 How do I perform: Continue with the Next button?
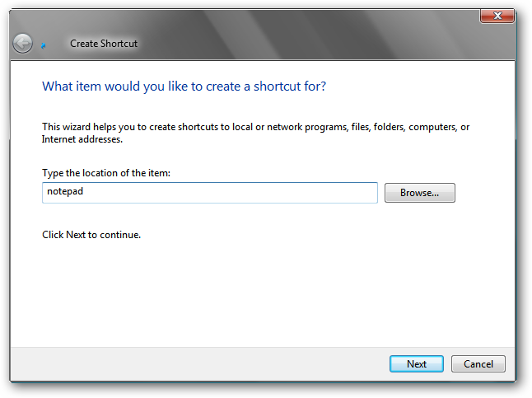[417, 364]
